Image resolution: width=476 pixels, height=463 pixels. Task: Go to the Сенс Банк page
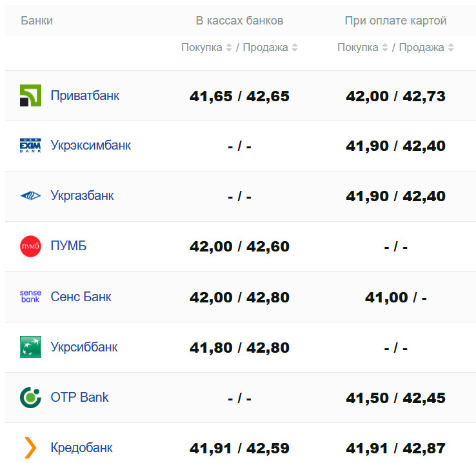[x=81, y=297]
